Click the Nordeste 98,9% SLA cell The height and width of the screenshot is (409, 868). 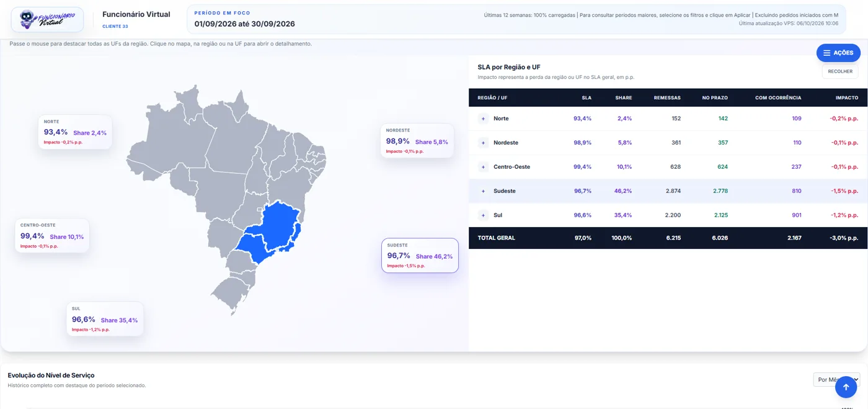point(583,143)
